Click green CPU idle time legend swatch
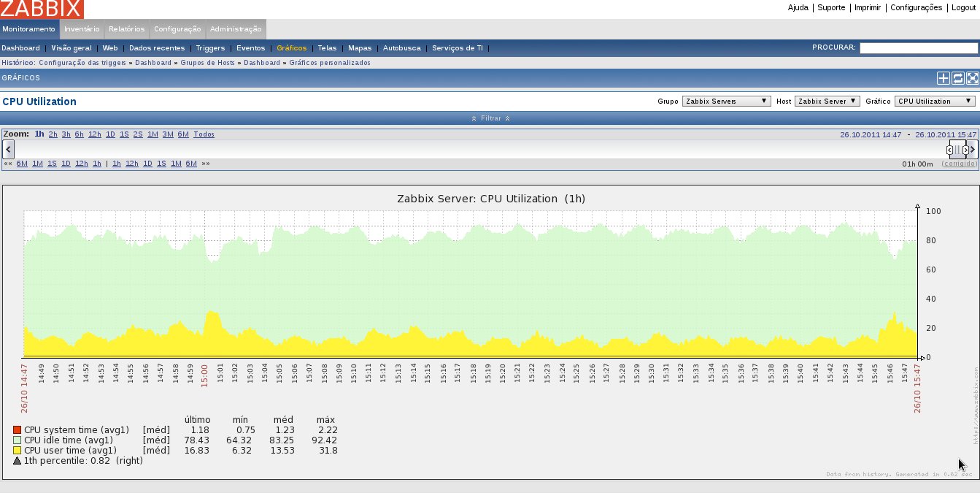The image size is (980, 493). click(x=18, y=440)
